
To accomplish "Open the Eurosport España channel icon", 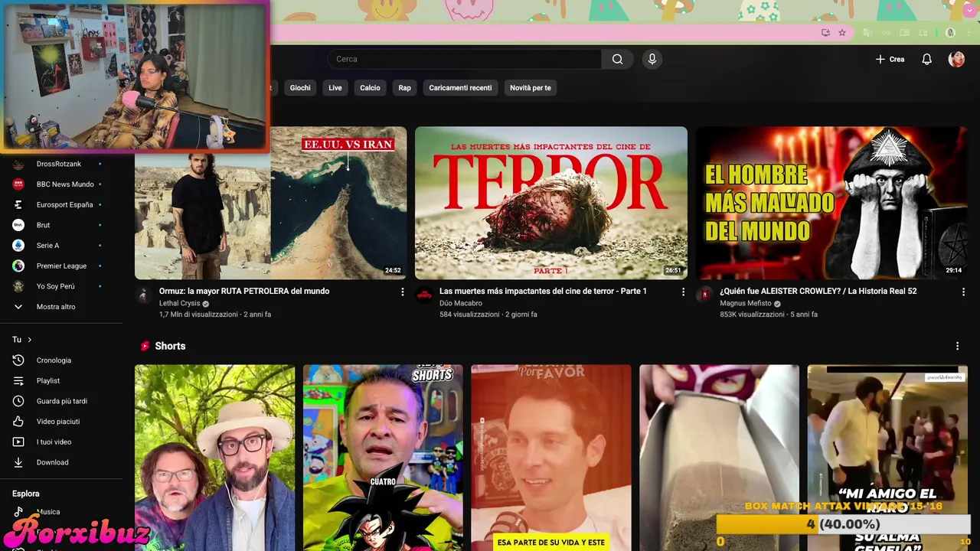I will click(x=18, y=204).
